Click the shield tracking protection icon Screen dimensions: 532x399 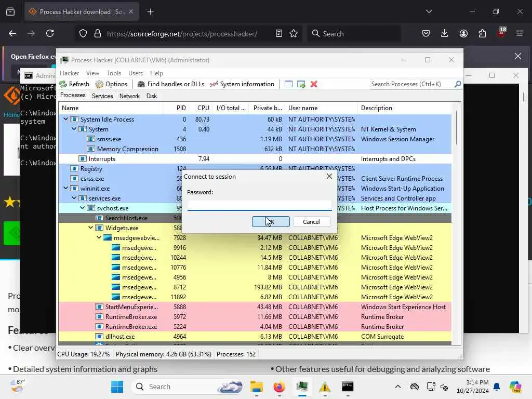pyautogui.click(x=83, y=33)
